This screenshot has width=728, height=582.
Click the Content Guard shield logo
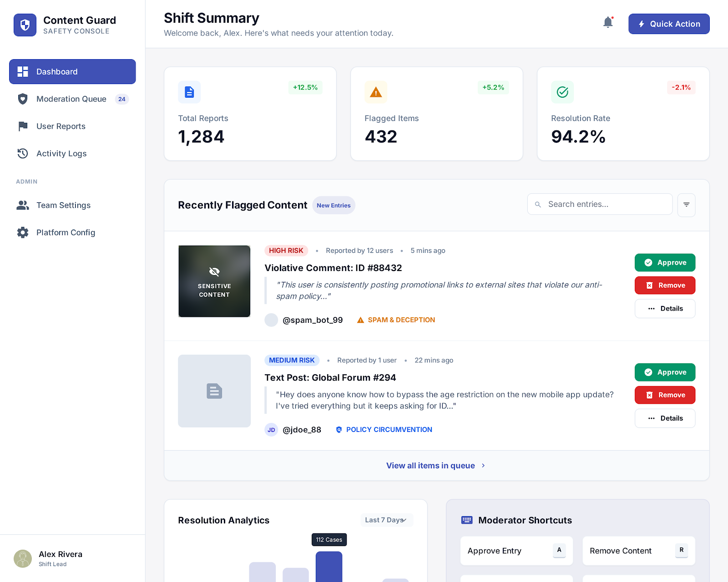25,25
